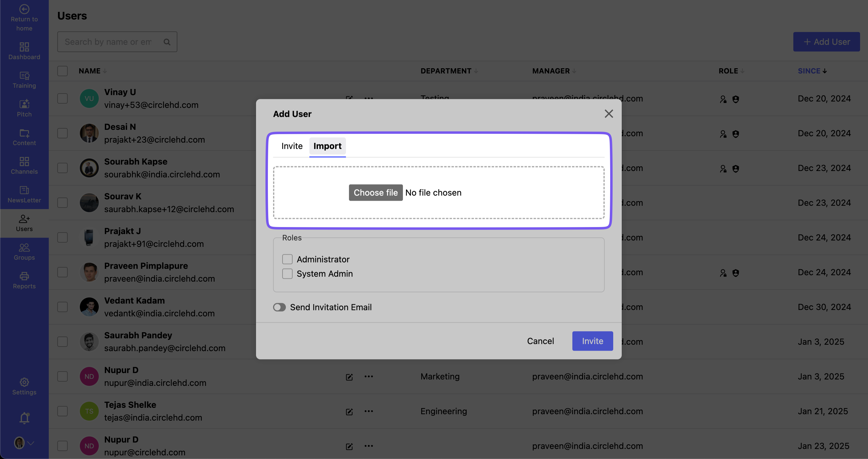Image resolution: width=868 pixels, height=459 pixels.
Task: Click the notifications bell icon
Action: tap(24, 418)
